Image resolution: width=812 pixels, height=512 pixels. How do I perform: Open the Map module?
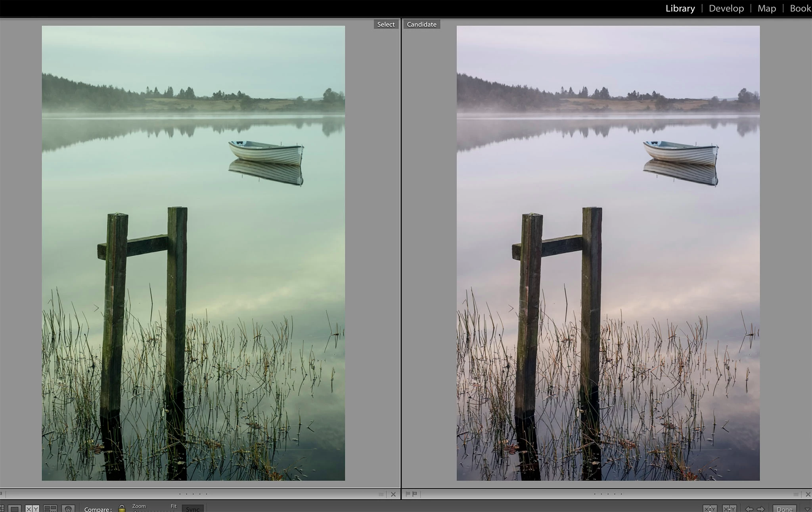click(766, 8)
